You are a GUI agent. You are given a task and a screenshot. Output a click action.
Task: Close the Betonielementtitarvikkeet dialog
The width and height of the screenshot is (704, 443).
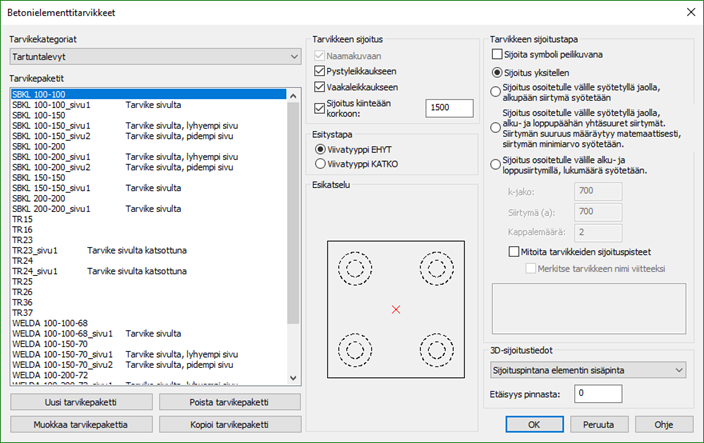click(x=689, y=11)
